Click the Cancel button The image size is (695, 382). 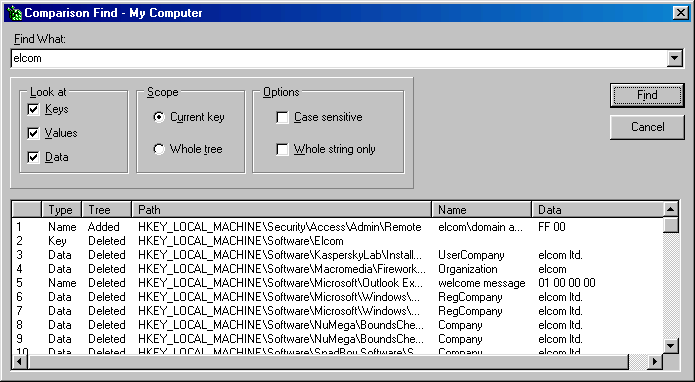[647, 127]
